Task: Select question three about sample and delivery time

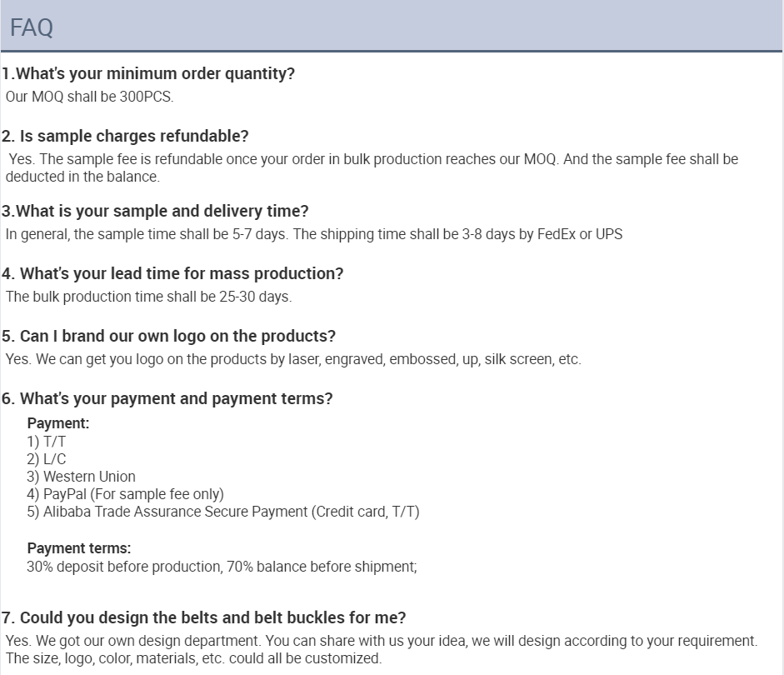Action: (x=155, y=211)
